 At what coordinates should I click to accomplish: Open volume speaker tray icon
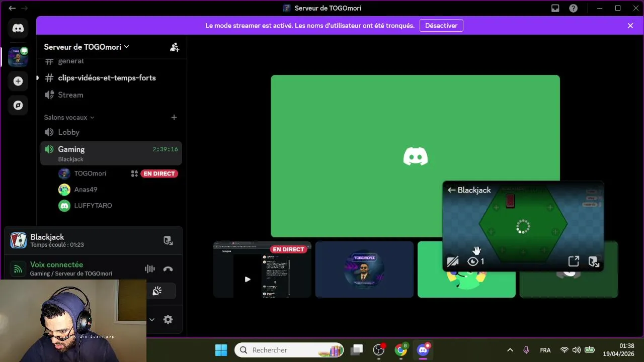click(577, 350)
